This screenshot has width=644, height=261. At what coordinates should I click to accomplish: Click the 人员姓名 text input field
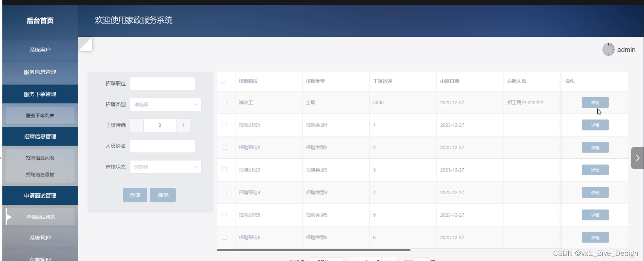(x=162, y=146)
